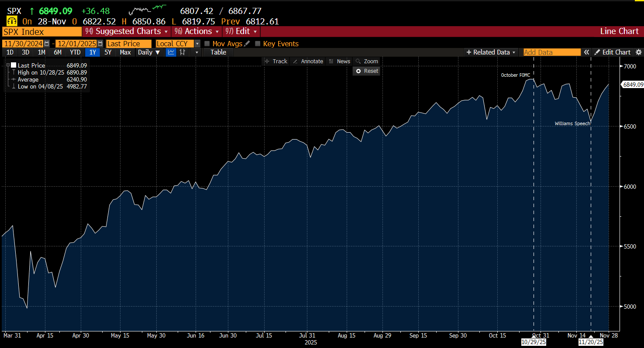Image resolution: width=644 pixels, height=348 pixels.
Task: Activate the Annotate drawing tool
Action: (308, 61)
